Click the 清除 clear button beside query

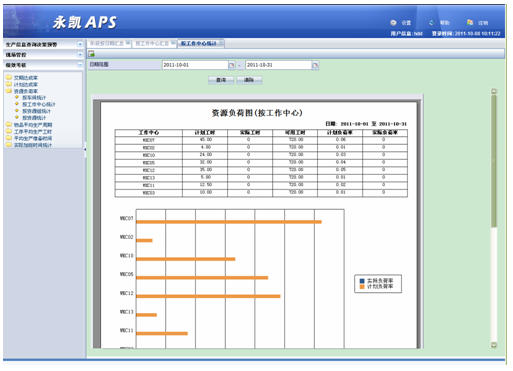coord(249,80)
